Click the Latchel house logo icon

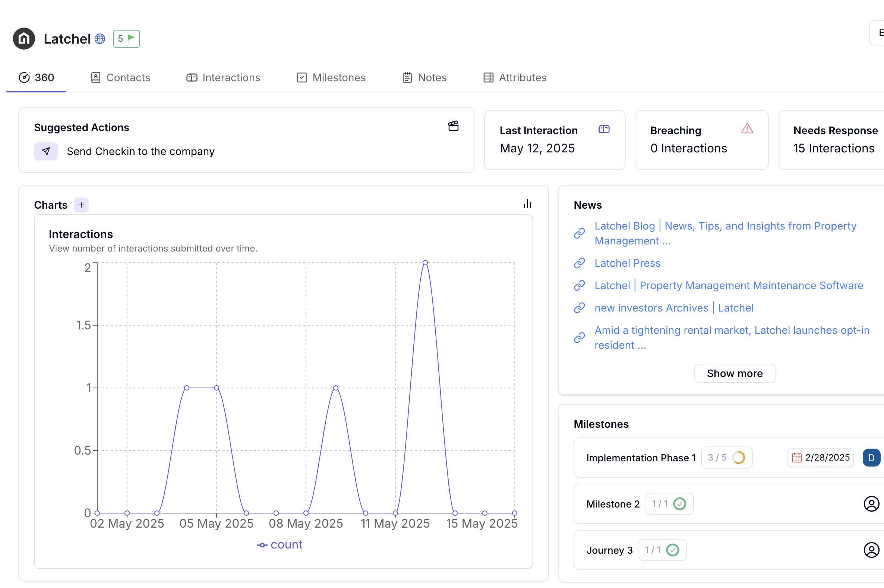[23, 39]
